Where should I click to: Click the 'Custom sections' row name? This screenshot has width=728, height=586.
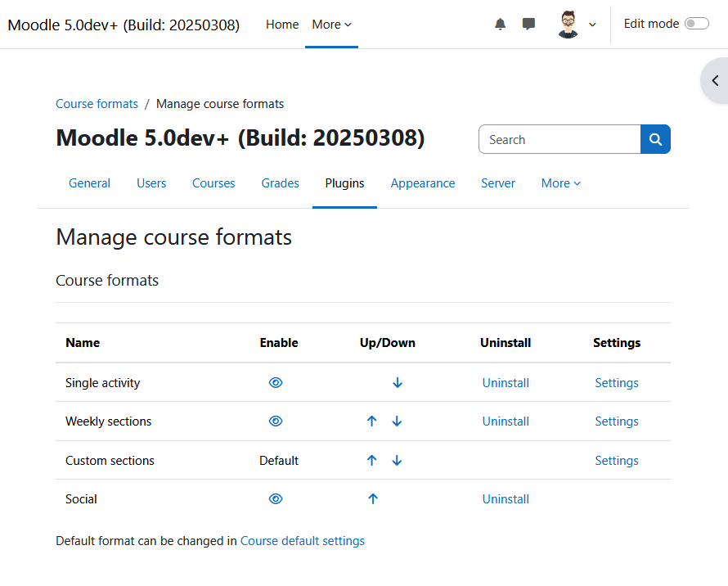110,461
